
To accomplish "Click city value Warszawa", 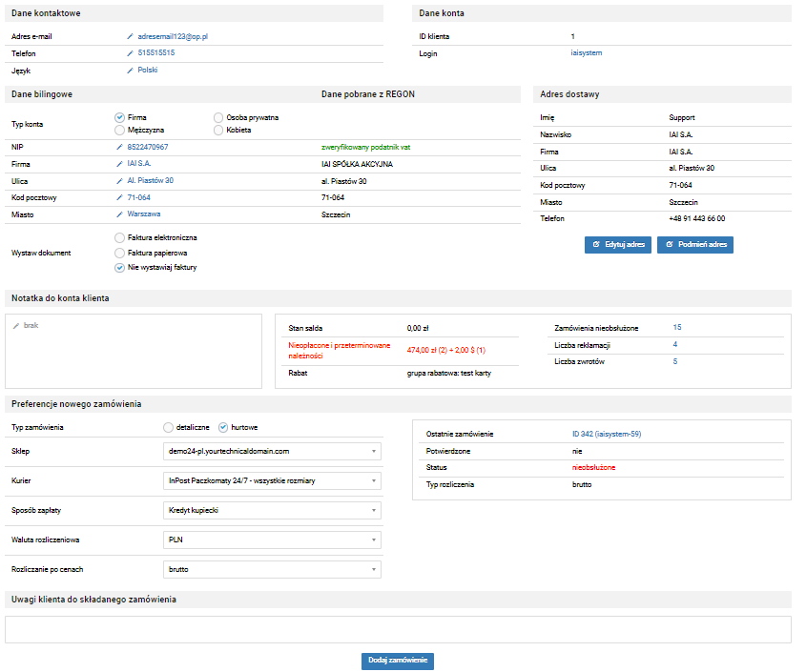I will point(144,214).
